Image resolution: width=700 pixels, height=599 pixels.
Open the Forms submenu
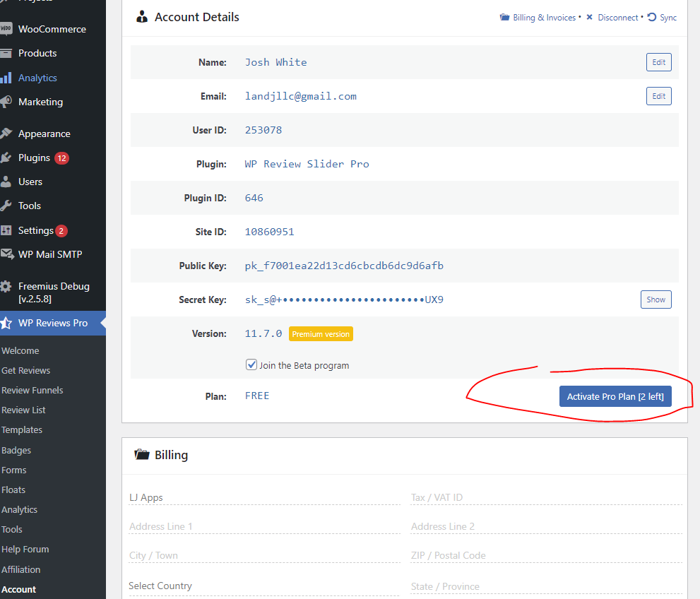14,470
